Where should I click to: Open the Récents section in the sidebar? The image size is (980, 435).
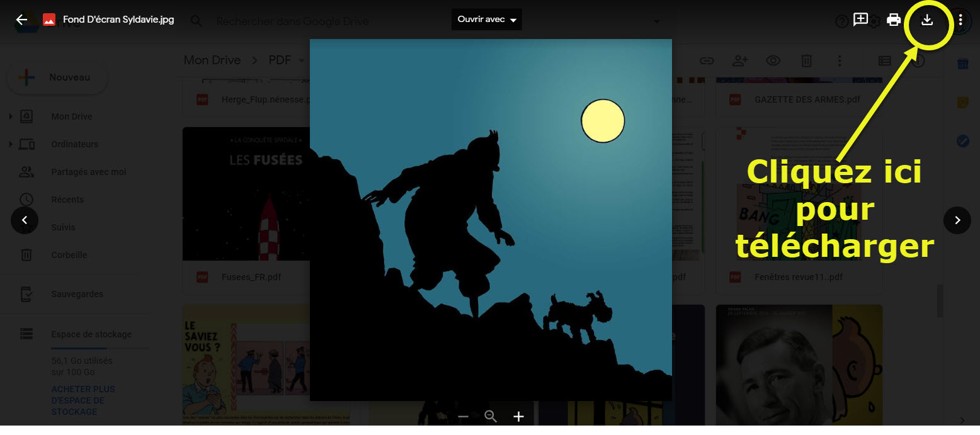(67, 200)
